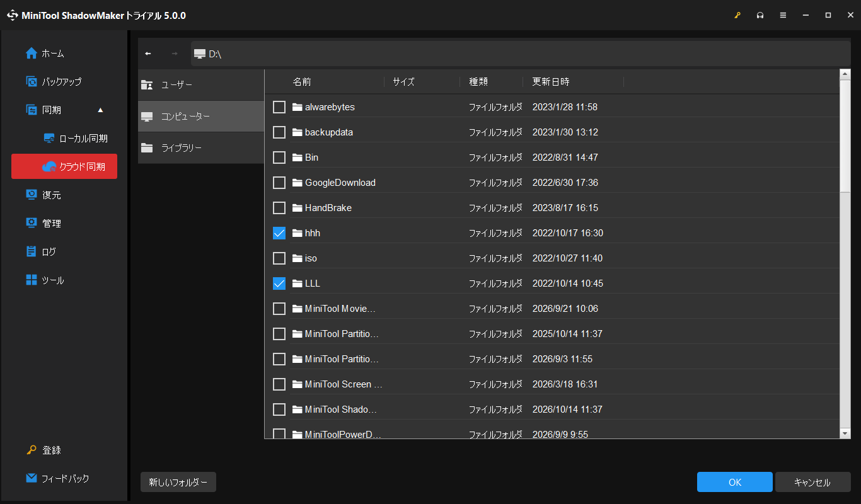Image resolution: width=861 pixels, height=504 pixels.
Task: Click the forward navigation arrow
Action: 175,54
